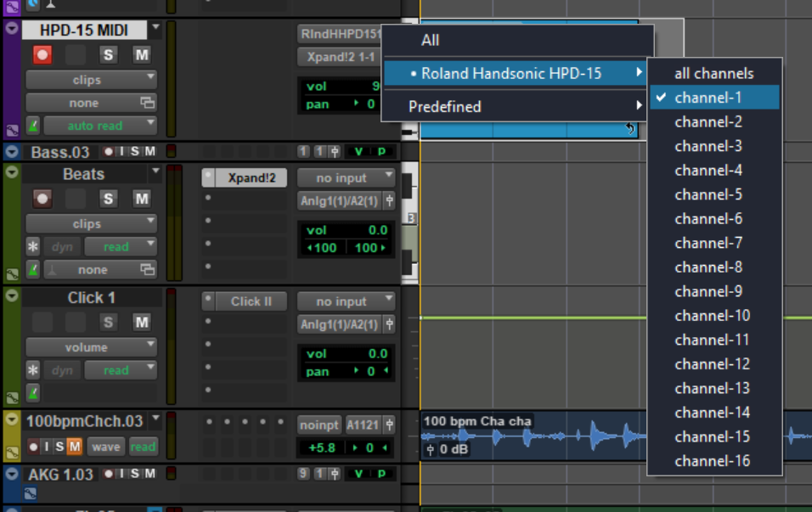Toggle the freeze snowflake icon on Beats track

[x=33, y=247]
